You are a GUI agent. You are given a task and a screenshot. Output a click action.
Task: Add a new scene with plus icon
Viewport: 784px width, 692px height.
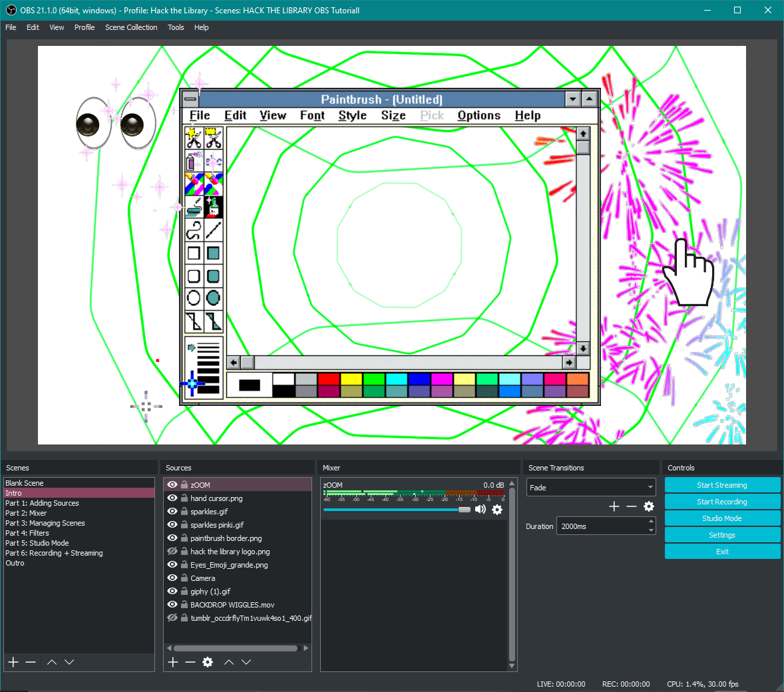click(13, 662)
